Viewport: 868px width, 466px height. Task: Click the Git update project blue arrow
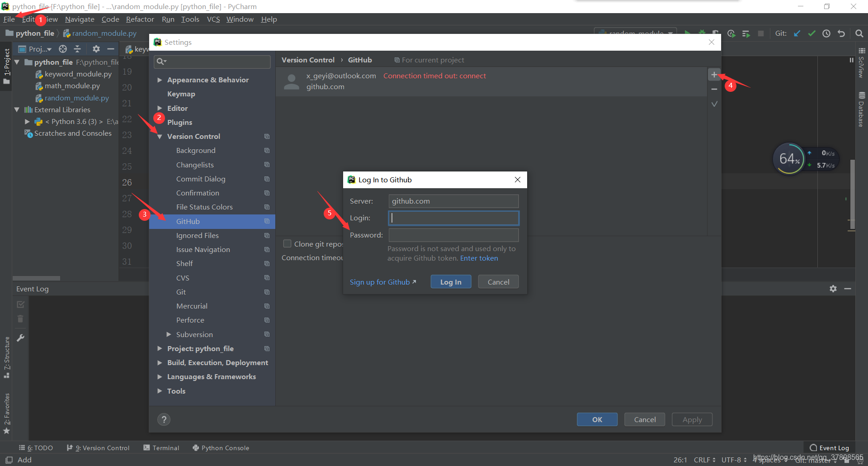[x=797, y=33]
